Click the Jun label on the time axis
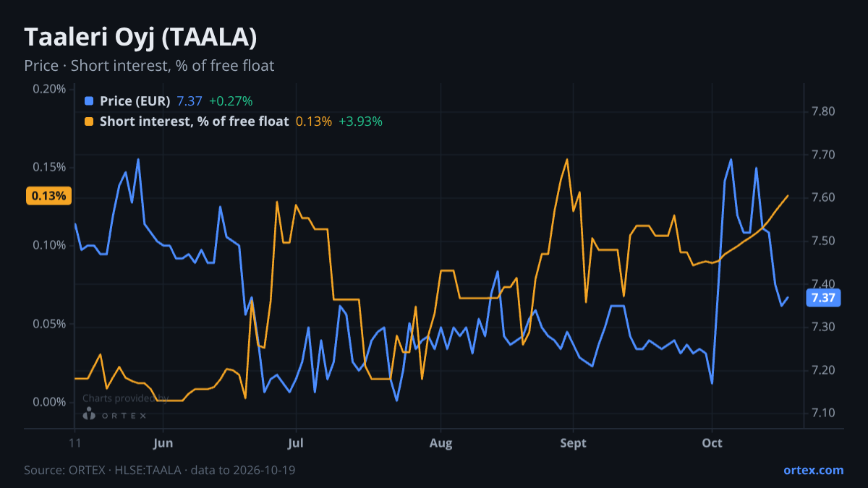 tap(163, 443)
